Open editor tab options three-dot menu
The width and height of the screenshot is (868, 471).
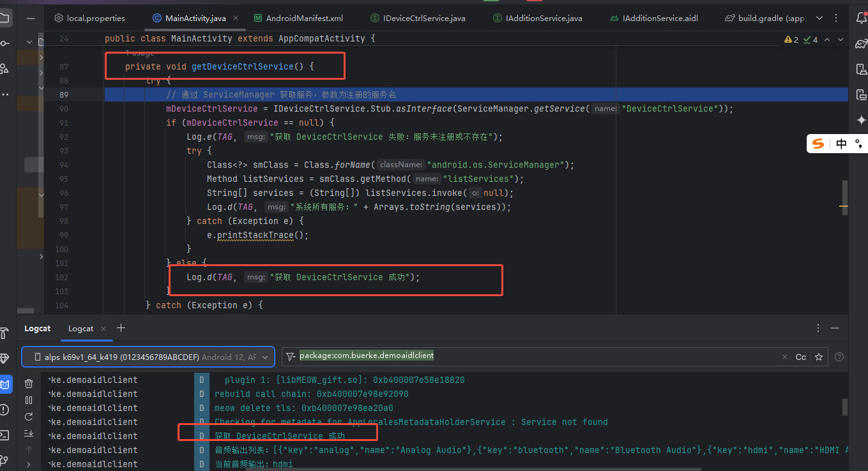[837, 18]
